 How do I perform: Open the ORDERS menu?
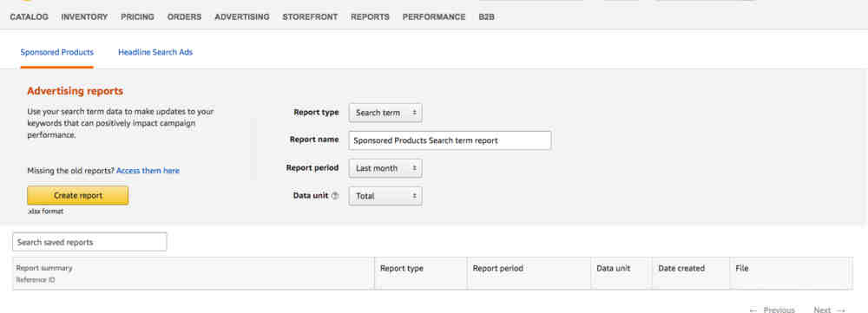click(x=184, y=17)
